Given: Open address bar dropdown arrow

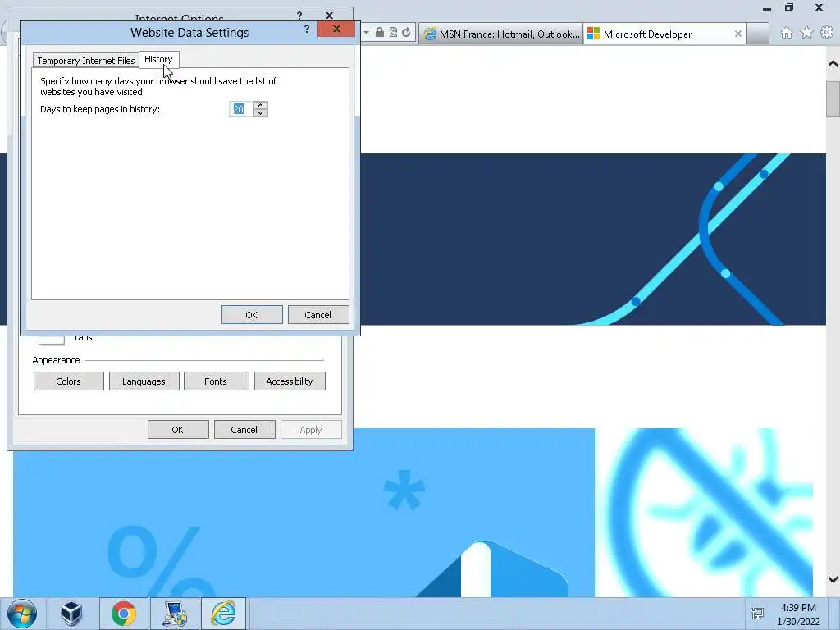Looking at the screenshot, I should point(367,33).
